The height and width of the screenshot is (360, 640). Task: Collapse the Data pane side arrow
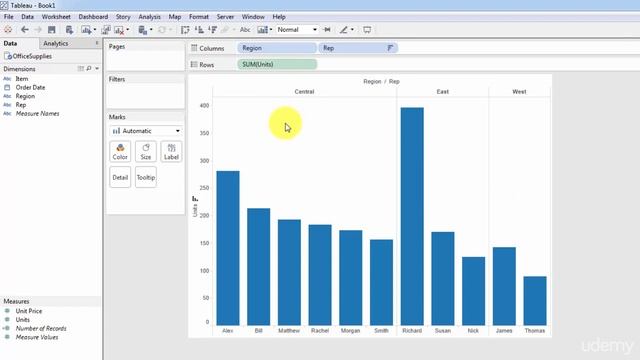click(97, 43)
